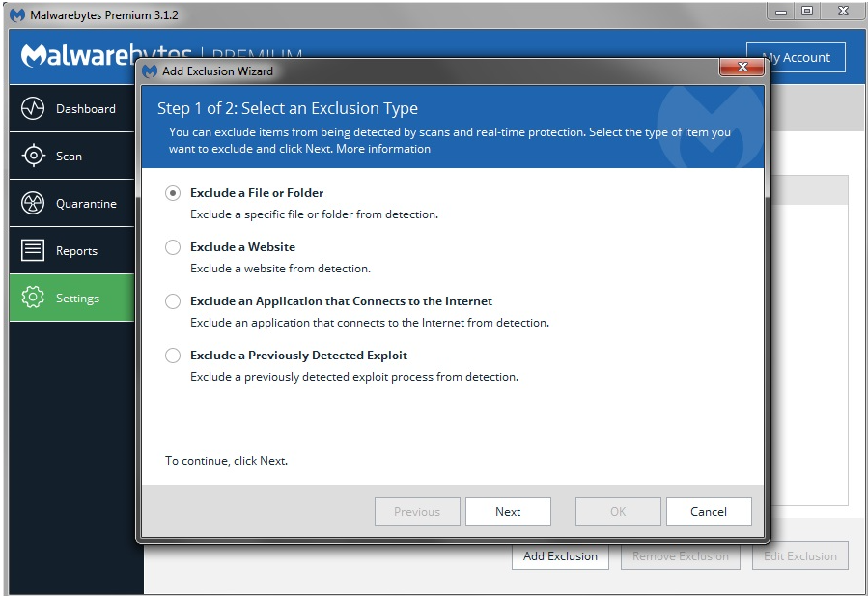Choose Exclude an Application that Connects to Internet
Image resolution: width=868 pixels, height=598 pixels.
pos(173,301)
